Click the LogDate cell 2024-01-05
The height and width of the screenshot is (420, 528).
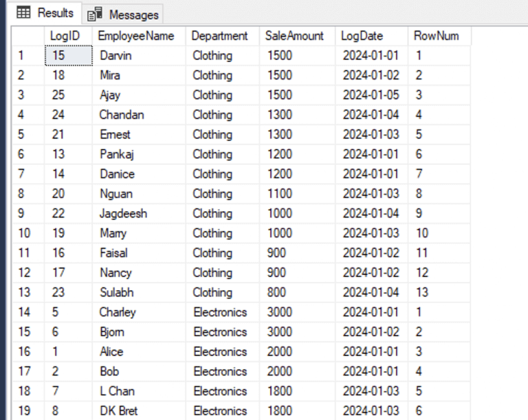pyautogui.click(x=370, y=95)
